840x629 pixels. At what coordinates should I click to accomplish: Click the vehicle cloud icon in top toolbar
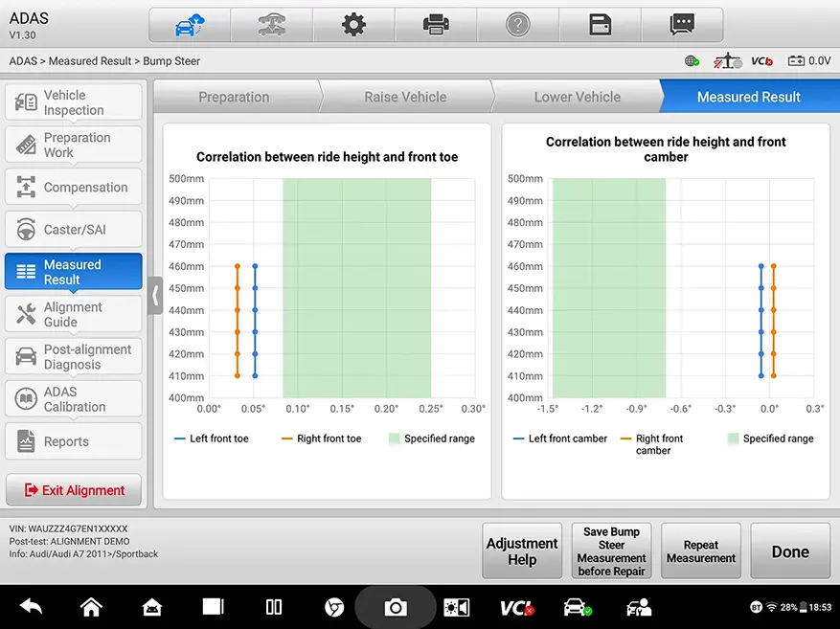click(x=189, y=25)
